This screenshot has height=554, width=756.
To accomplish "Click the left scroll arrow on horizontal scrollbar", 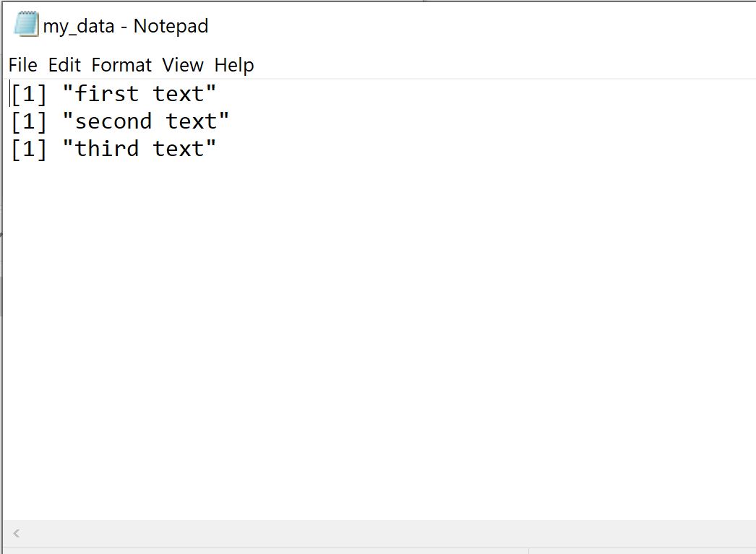I will click(x=17, y=533).
